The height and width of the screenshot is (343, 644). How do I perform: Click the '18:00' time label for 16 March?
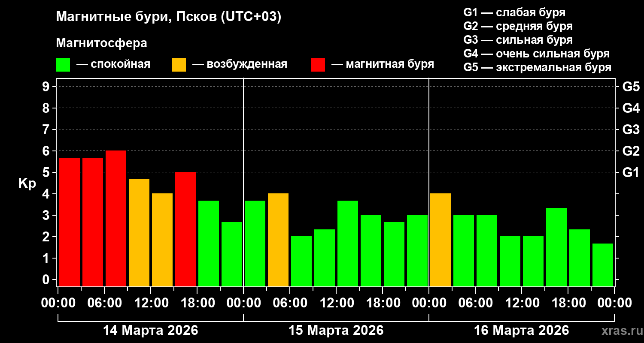coord(568,303)
